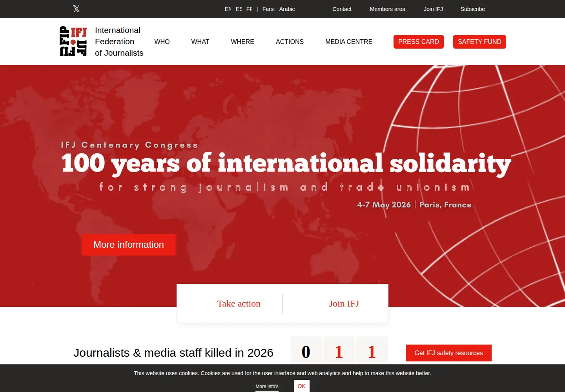Screen dimensions: 565x392
Task: Click the 100 years of international solidarity headline
Action: (x=286, y=163)
